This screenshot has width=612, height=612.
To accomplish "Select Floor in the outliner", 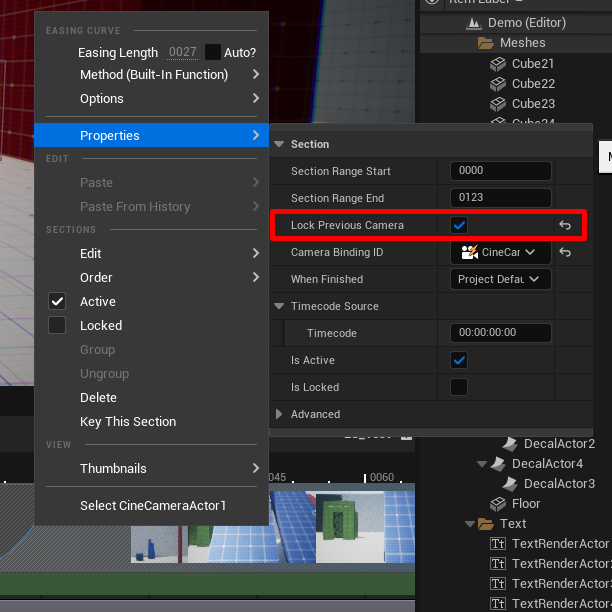I will click(526, 504).
